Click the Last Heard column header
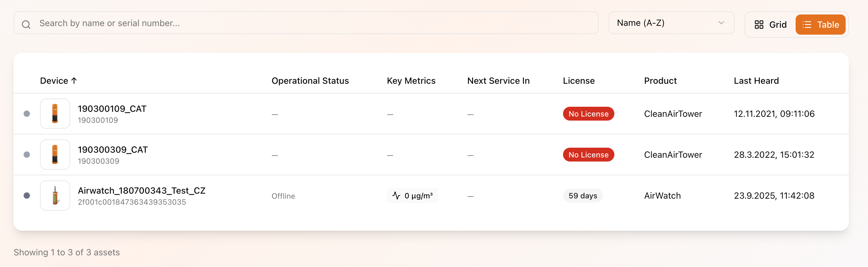 click(x=756, y=81)
